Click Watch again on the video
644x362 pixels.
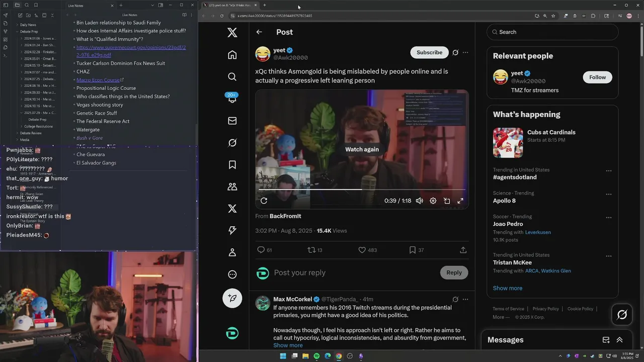pyautogui.click(x=362, y=149)
